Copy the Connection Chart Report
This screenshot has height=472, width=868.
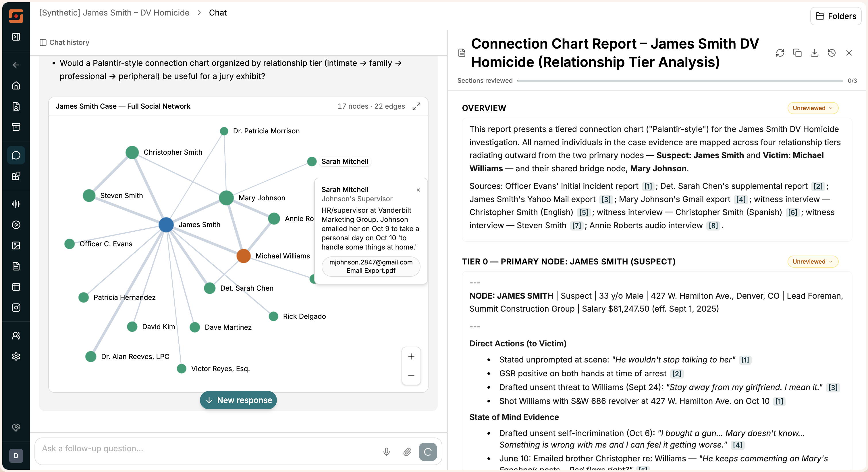coord(797,53)
